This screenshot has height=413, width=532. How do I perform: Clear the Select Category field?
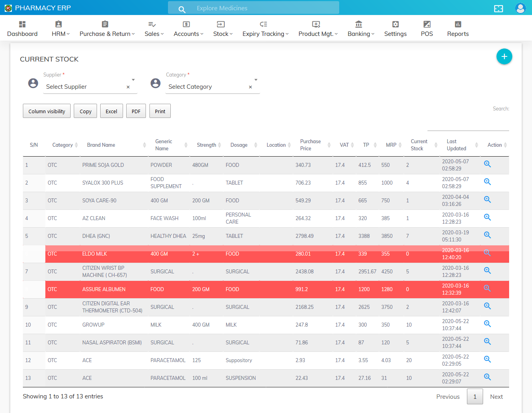(250, 87)
